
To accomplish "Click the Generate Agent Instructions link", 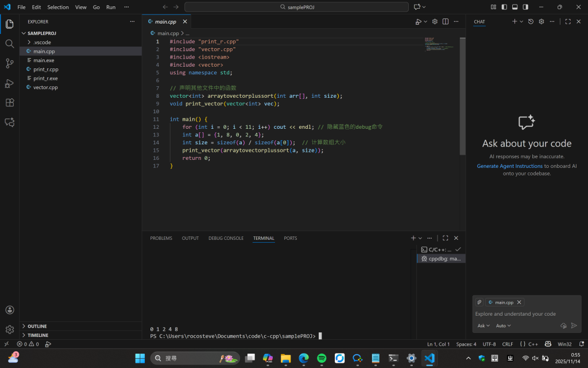I will [x=510, y=166].
